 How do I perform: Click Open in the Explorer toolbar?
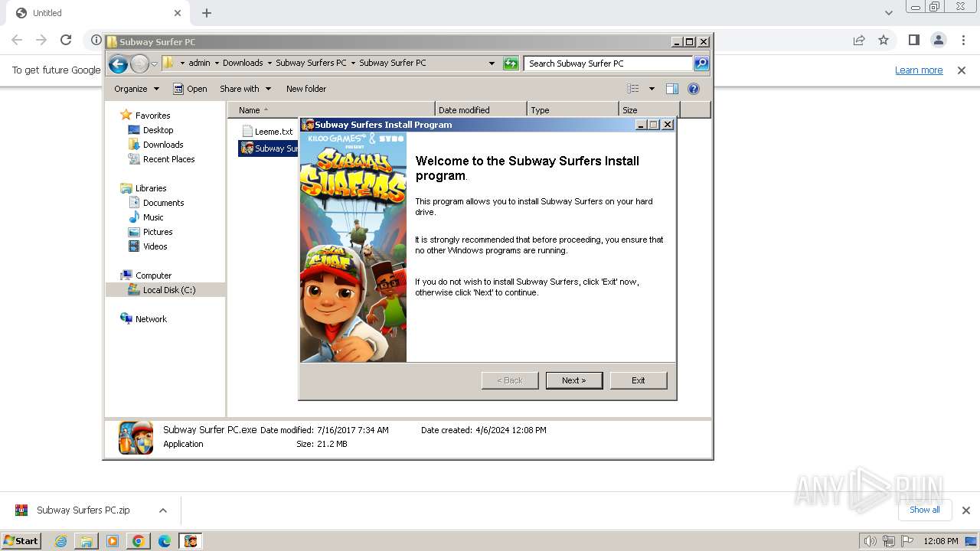[190, 89]
